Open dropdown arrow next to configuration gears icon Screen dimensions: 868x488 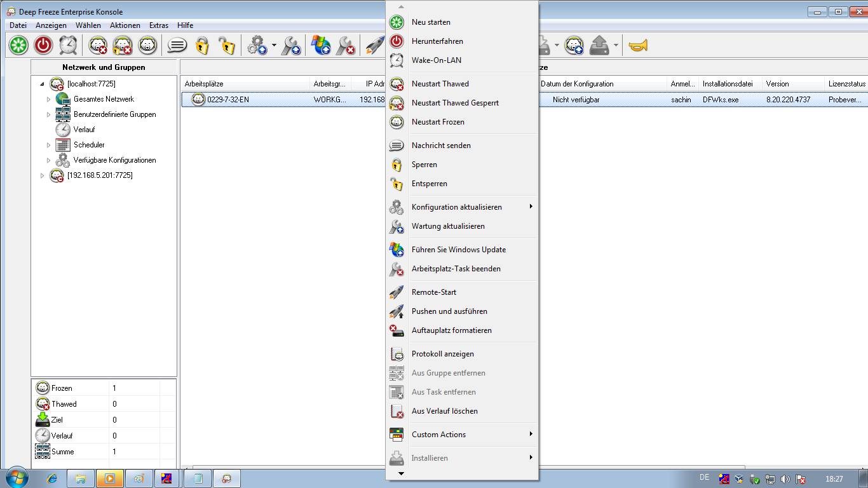pos(274,45)
